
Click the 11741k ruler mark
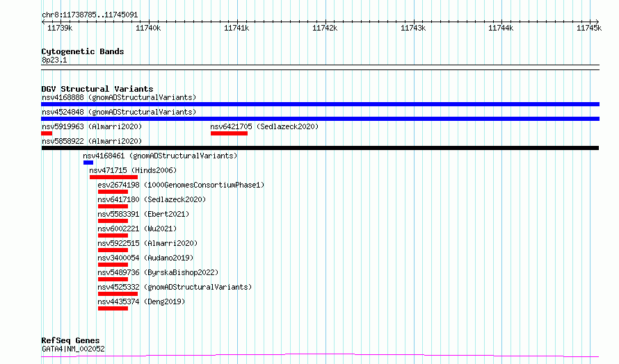pos(236,28)
